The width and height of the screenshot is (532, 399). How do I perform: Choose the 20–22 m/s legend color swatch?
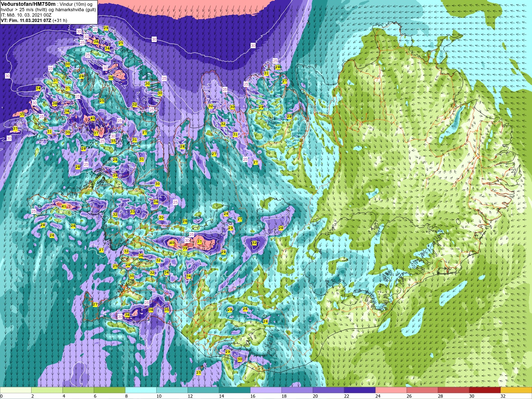click(x=328, y=390)
